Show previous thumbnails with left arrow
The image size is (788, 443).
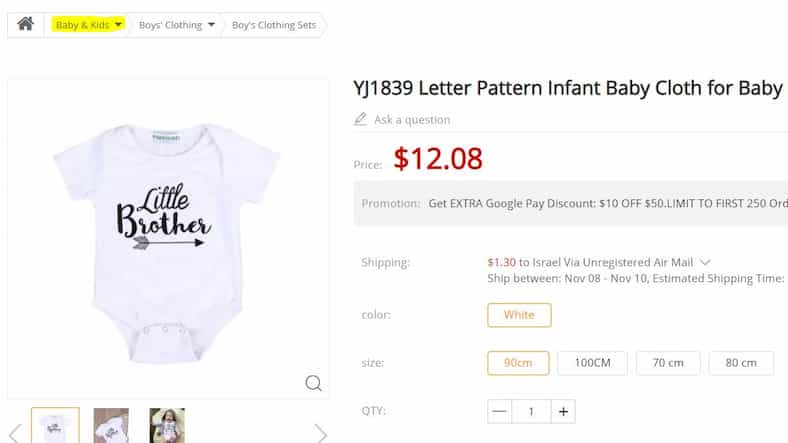coord(15,432)
